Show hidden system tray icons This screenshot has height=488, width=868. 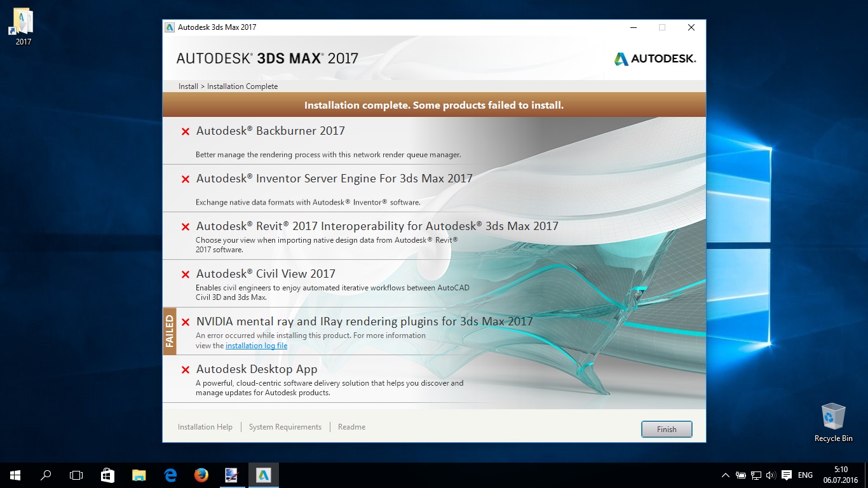(725, 475)
